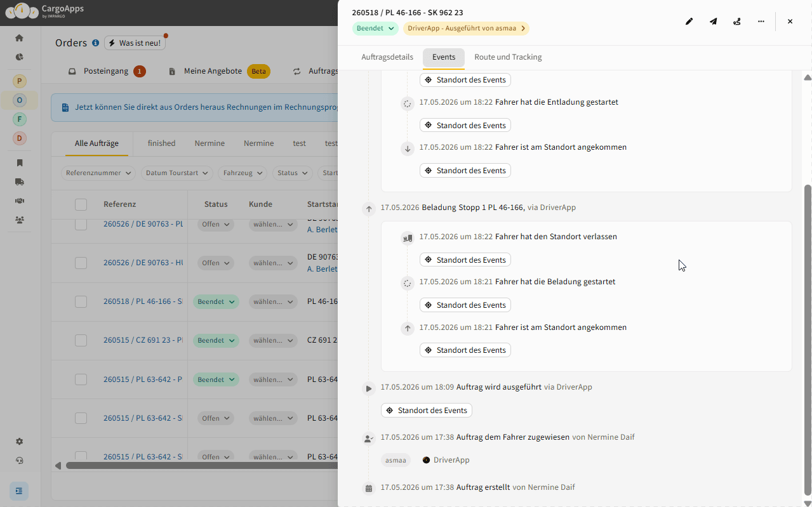Click Standort des Events under Fahrer hat den Standort verlassen

[x=465, y=260]
